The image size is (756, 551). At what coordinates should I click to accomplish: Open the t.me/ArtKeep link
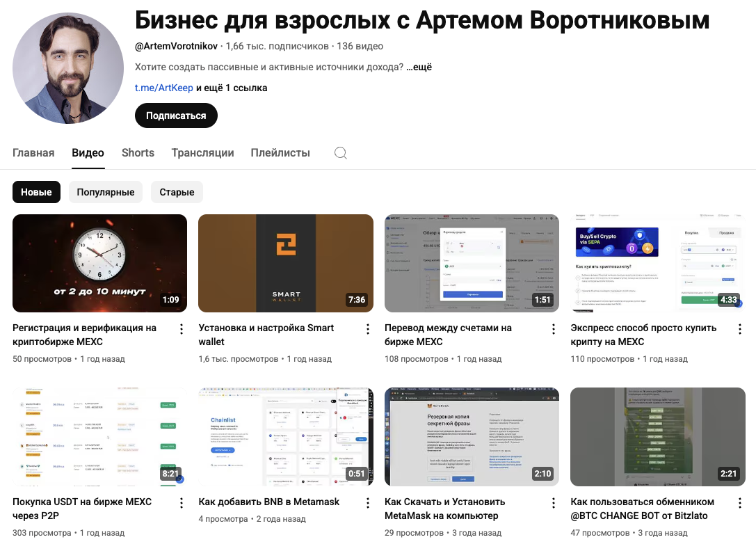(164, 88)
